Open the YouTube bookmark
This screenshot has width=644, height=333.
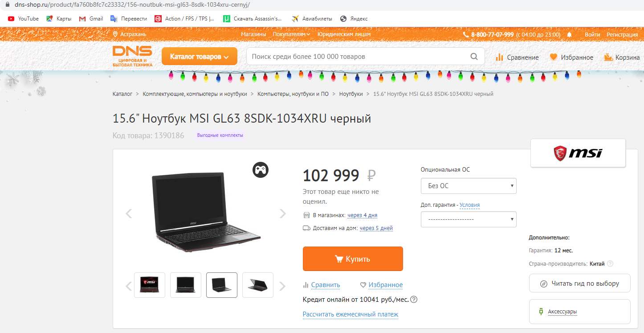click(x=23, y=19)
